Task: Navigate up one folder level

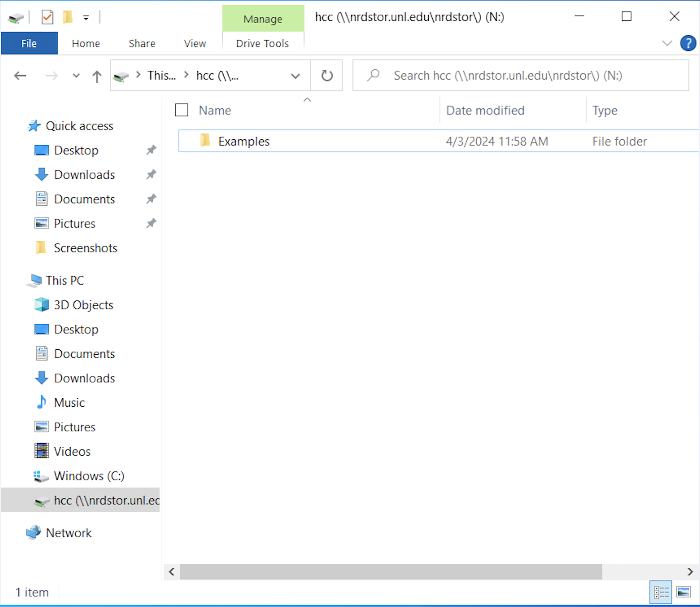Action: [97, 76]
